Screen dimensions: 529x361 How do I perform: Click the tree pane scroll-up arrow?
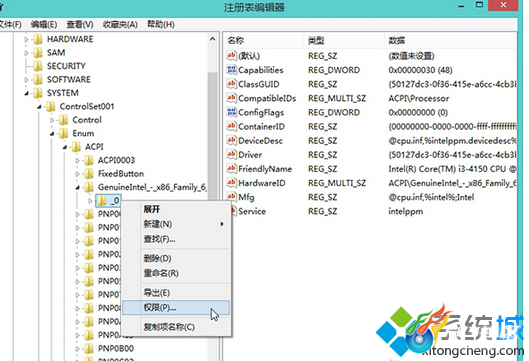(213, 39)
